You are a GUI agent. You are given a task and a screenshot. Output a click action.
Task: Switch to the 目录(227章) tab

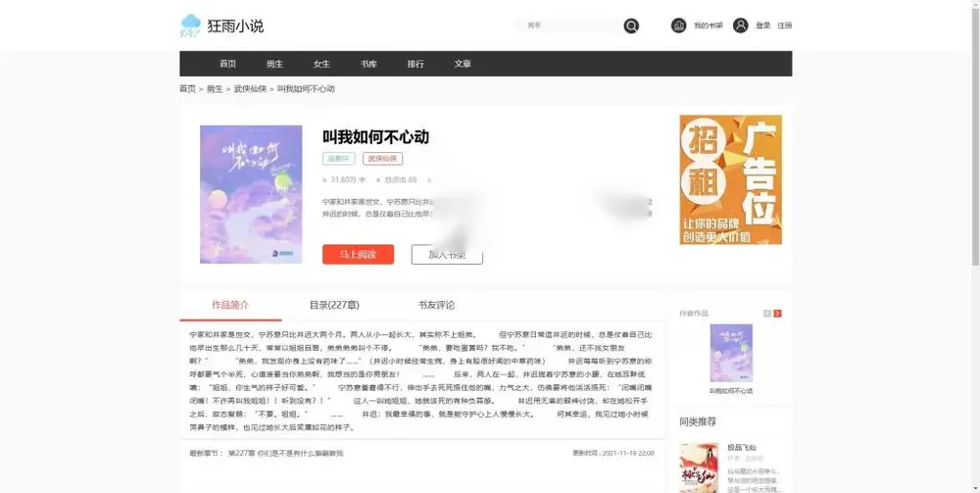tap(334, 305)
